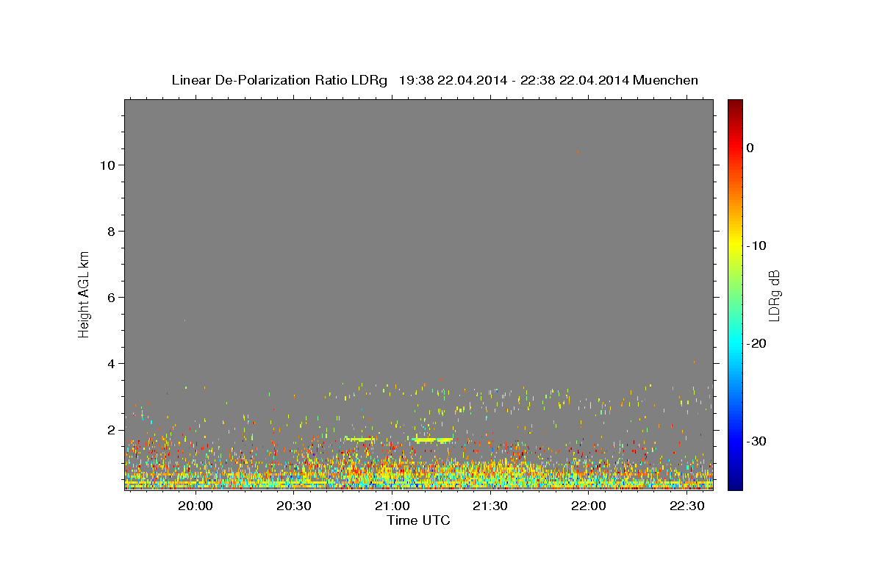Click the 20:30 time tick label
This screenshot has height=588, width=882.
pos(294,506)
